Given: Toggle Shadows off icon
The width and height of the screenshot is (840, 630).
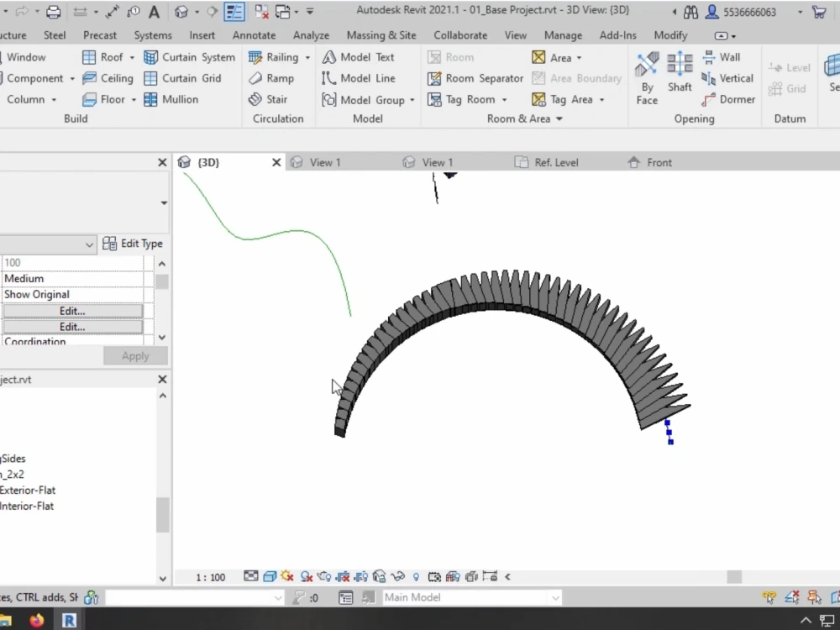Looking at the screenshot, I should (307, 577).
